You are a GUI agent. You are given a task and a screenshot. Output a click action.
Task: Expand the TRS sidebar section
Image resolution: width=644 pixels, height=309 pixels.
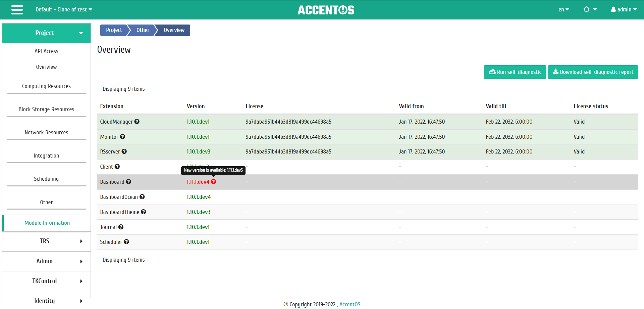pyautogui.click(x=47, y=241)
